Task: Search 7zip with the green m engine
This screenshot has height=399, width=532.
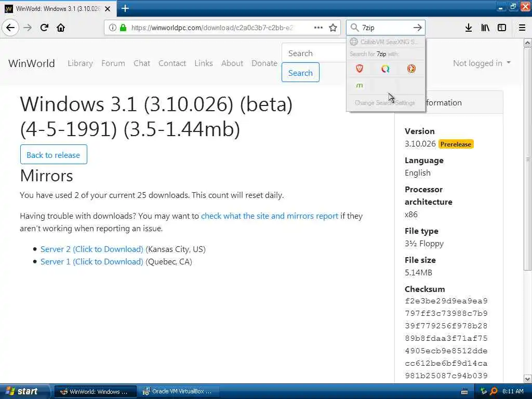Action: click(360, 86)
